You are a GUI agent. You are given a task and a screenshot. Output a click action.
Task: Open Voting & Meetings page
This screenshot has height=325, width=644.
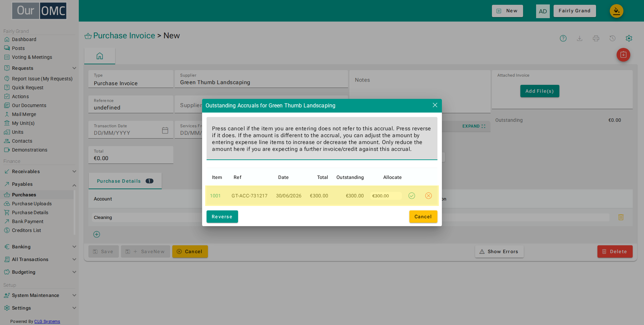[32, 57]
